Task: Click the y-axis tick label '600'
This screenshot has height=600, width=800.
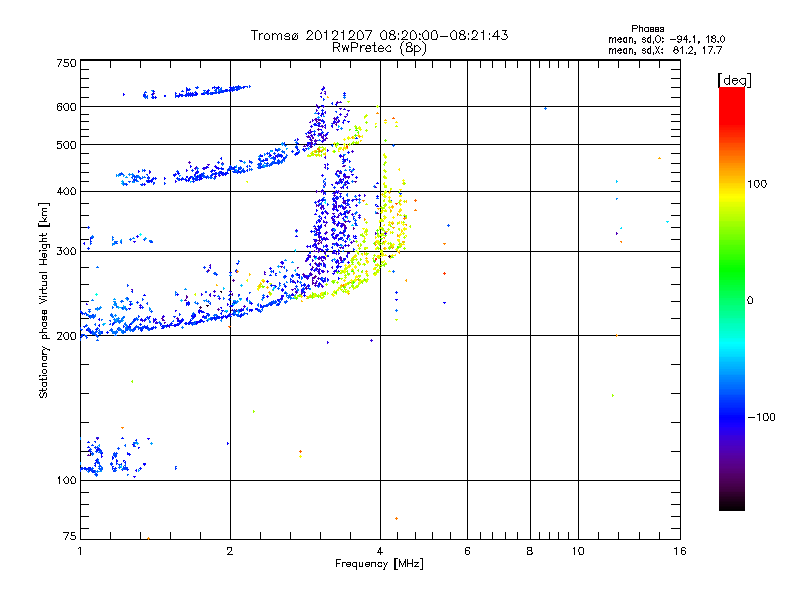Action: pos(66,107)
